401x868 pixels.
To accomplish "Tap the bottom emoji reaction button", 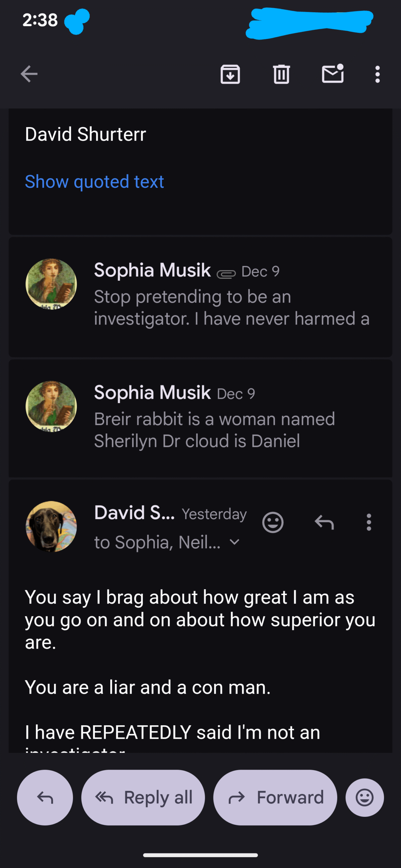I will 365,797.
